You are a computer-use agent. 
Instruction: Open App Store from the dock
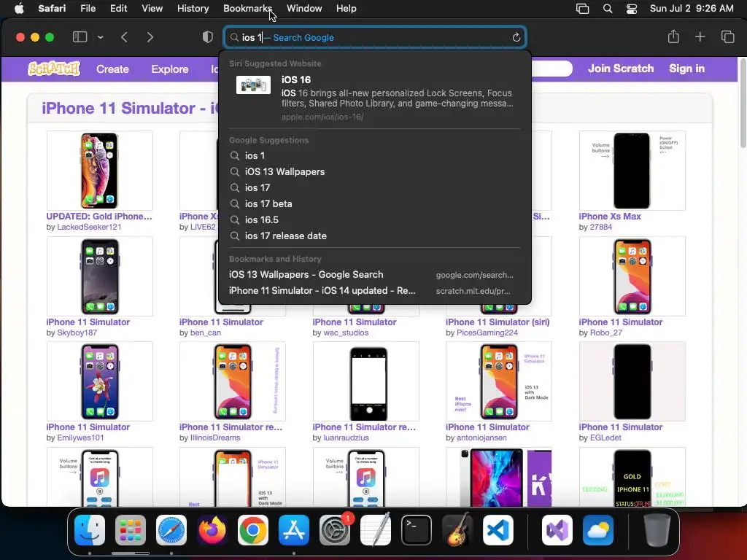click(x=294, y=530)
